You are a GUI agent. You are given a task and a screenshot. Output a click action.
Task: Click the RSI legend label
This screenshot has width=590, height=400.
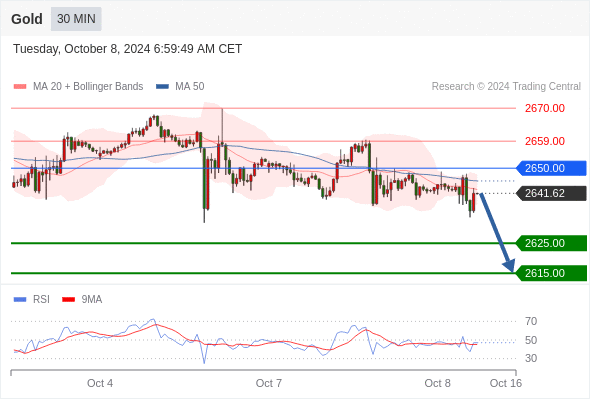click(41, 300)
